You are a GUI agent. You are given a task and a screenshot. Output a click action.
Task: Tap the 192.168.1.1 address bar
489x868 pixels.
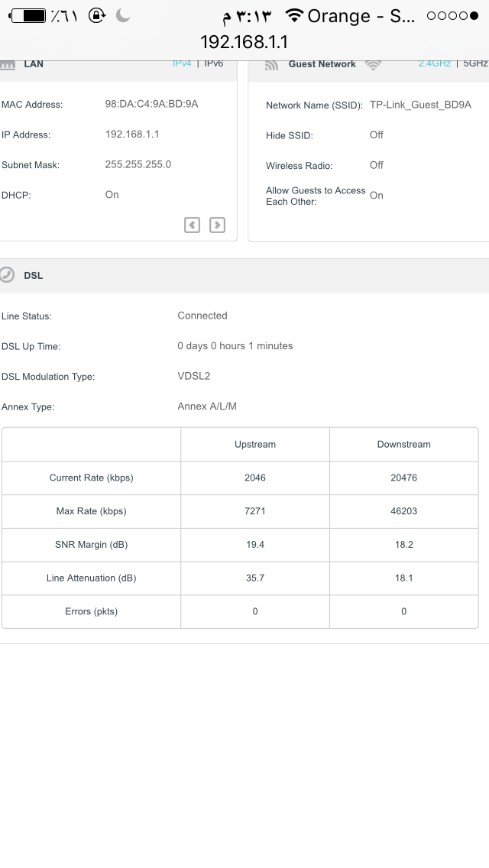tap(244, 42)
